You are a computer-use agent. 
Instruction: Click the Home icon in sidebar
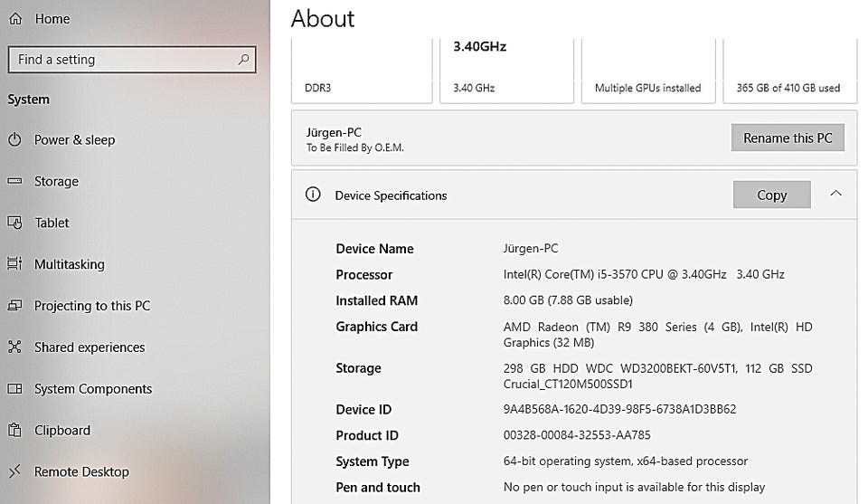pos(14,19)
